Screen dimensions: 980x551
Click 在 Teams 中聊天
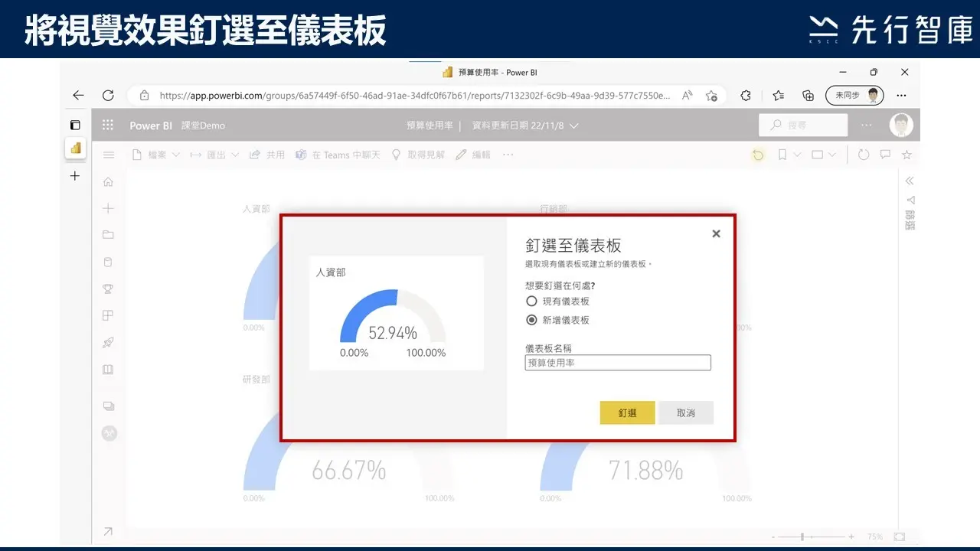pyautogui.click(x=338, y=155)
